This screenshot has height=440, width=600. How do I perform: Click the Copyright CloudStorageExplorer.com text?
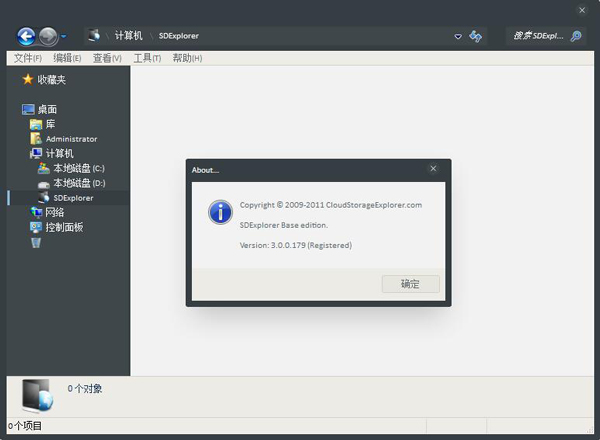(x=331, y=205)
